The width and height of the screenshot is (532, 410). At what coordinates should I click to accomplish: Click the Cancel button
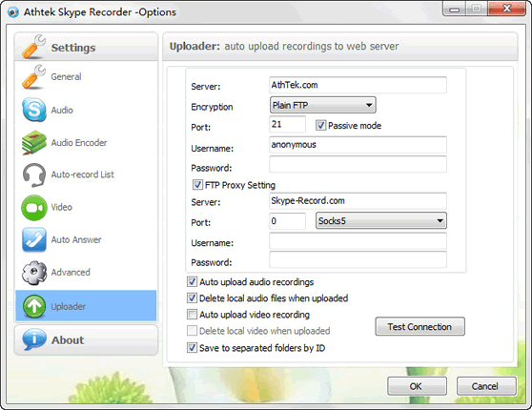(486, 386)
